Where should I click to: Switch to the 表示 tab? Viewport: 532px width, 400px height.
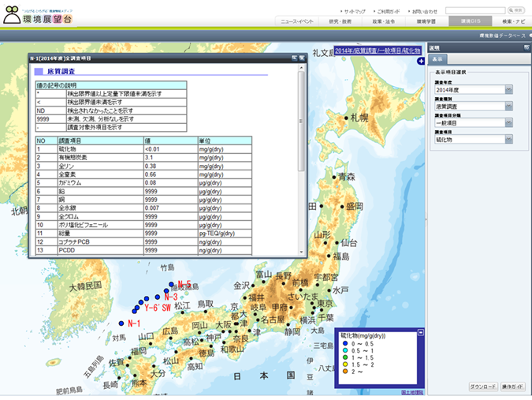438,59
